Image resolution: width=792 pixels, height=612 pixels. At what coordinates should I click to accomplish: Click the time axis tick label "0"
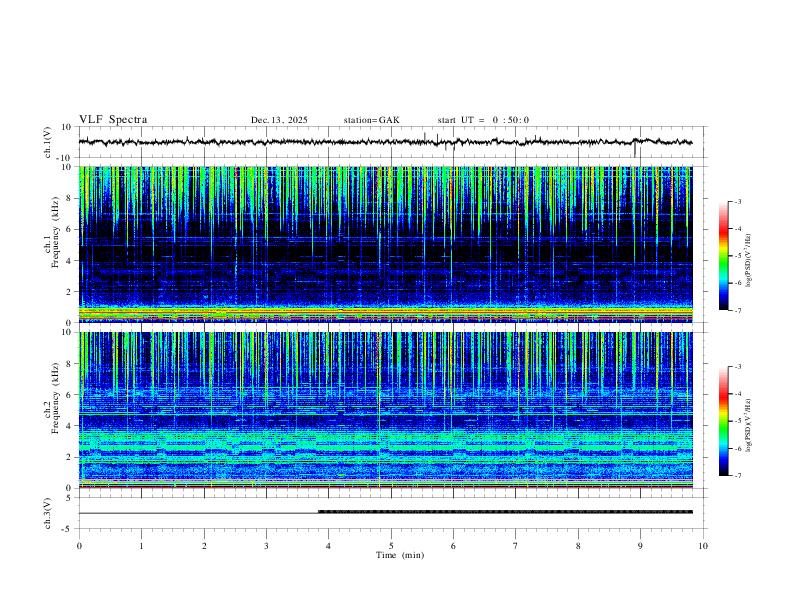[x=79, y=546]
